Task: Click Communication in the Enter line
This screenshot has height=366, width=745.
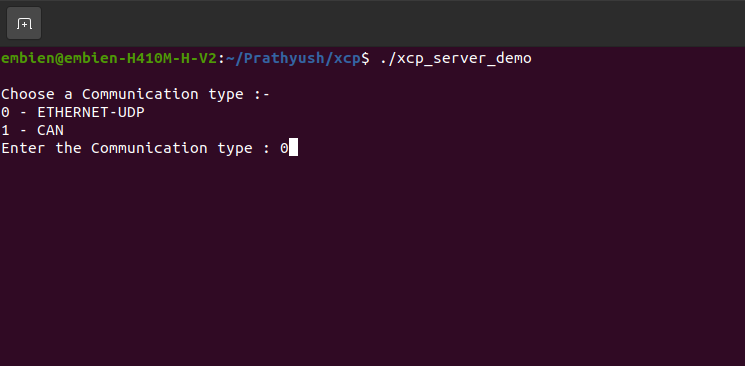Action: pos(149,148)
